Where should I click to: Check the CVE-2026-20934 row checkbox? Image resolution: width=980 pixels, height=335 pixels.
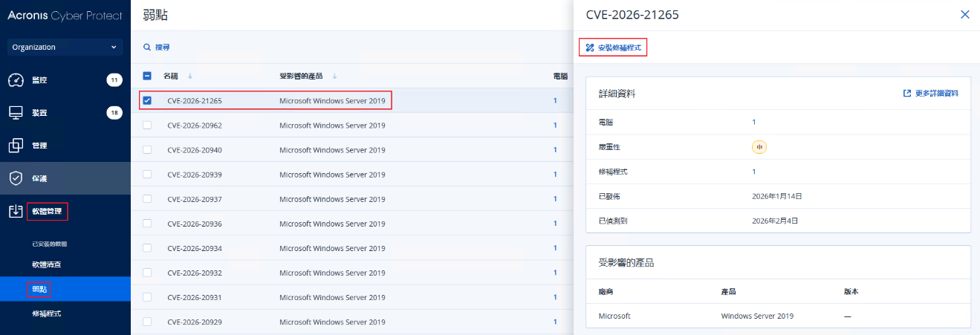point(147,247)
